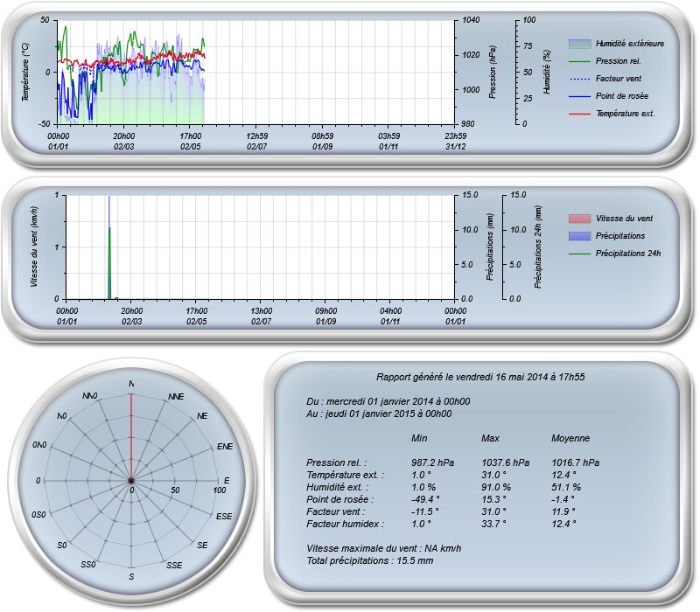Viewport: 700px width, 612px height.
Task: Click the Min column header
Action: tap(419, 439)
